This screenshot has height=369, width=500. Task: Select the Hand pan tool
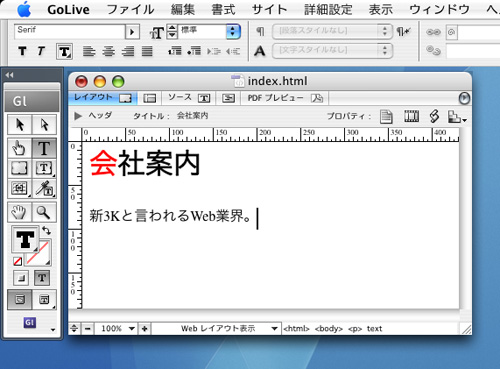pos(20,212)
